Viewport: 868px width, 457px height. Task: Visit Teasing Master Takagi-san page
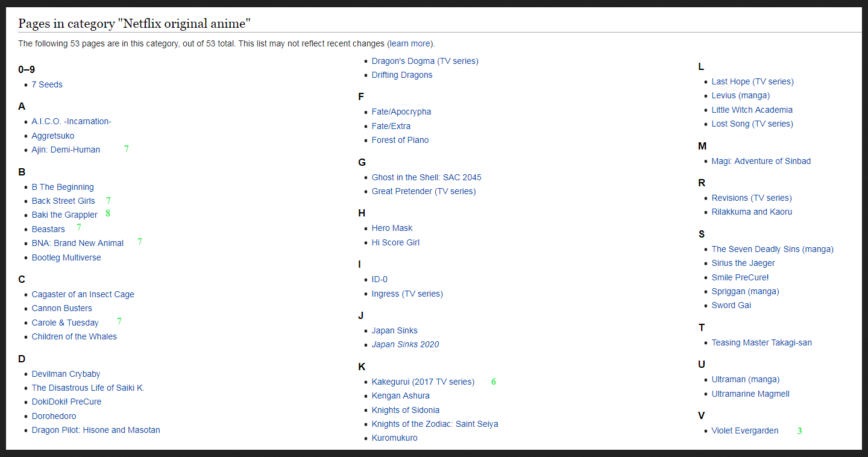click(x=762, y=342)
